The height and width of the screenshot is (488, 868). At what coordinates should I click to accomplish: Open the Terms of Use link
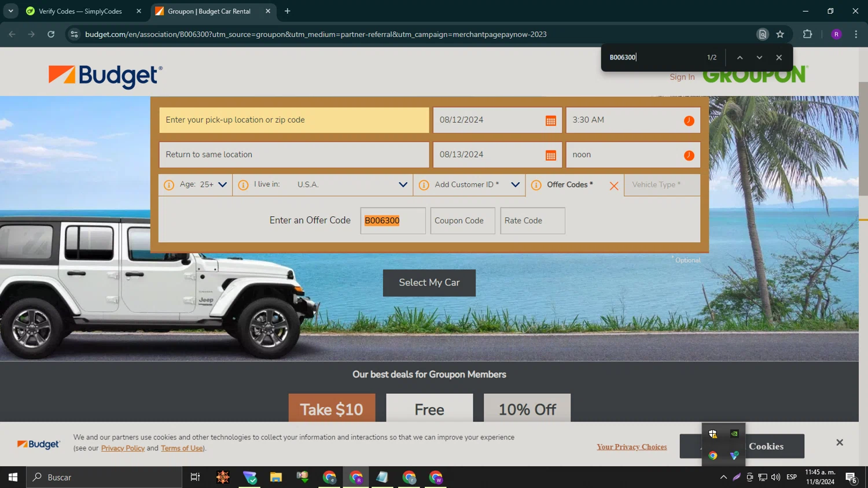coord(182,448)
